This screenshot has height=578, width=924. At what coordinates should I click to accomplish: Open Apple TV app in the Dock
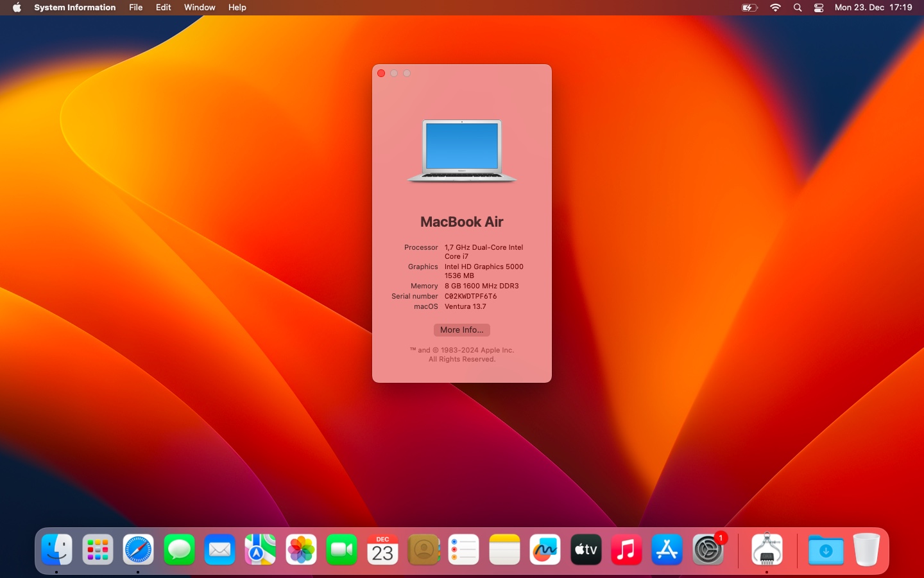click(x=586, y=550)
